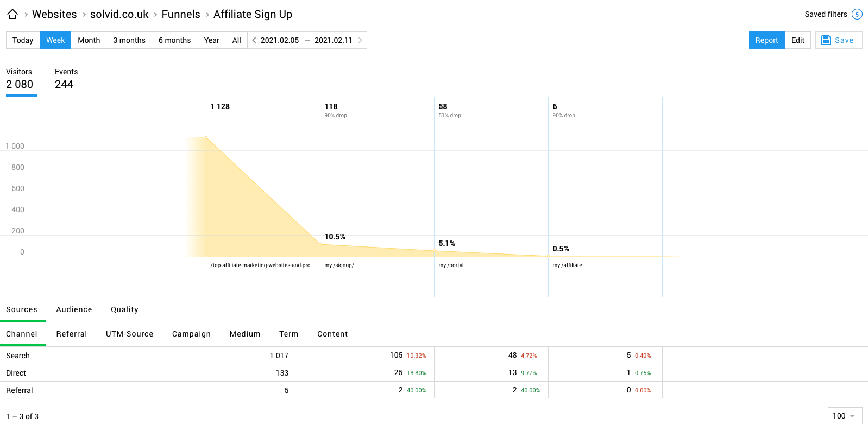The width and height of the screenshot is (868, 431).
Task: Select the Campaign sub-tab
Action: [191, 334]
